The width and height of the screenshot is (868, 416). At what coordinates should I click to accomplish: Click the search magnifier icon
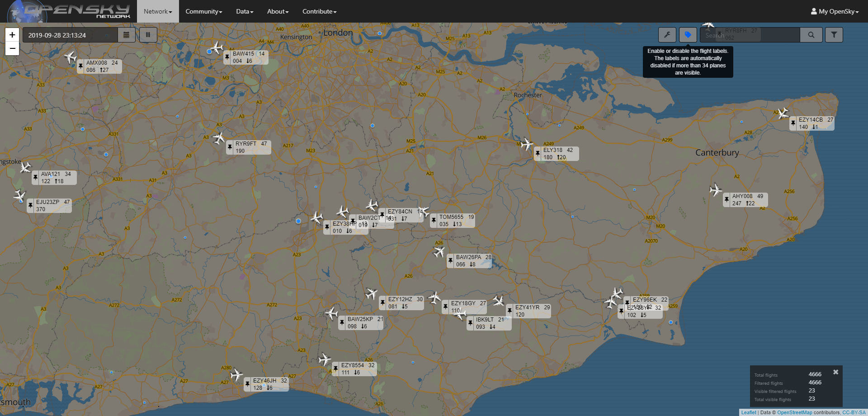point(811,34)
